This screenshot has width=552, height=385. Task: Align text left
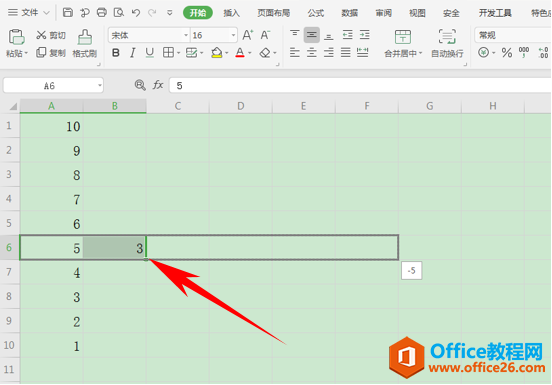(295, 53)
